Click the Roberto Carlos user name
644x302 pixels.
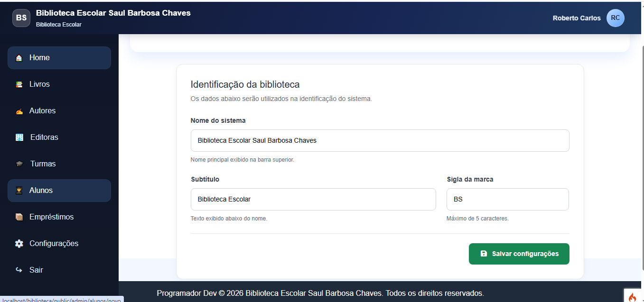[577, 18]
